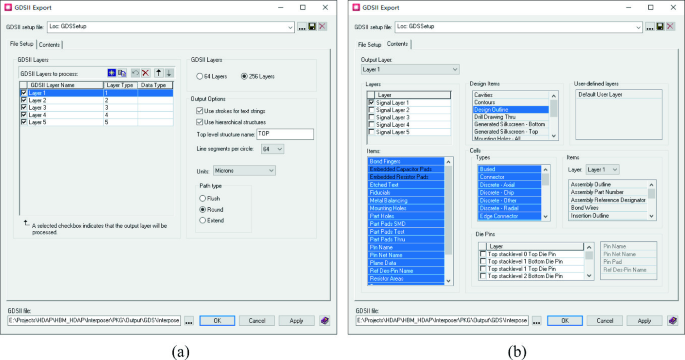Click GDSII file path field in dialog (a)

(94, 320)
